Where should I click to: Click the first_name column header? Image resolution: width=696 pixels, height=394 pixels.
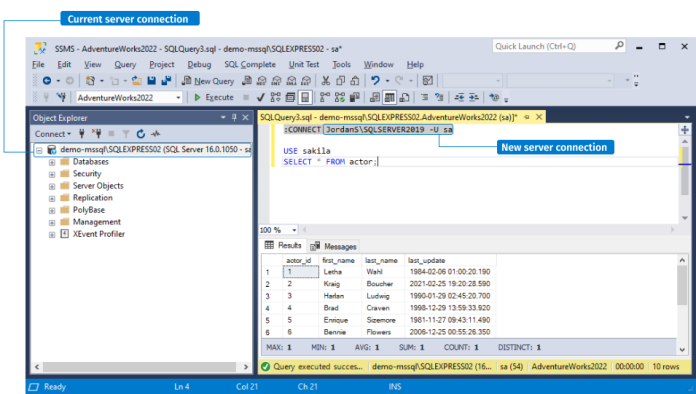tap(339, 260)
